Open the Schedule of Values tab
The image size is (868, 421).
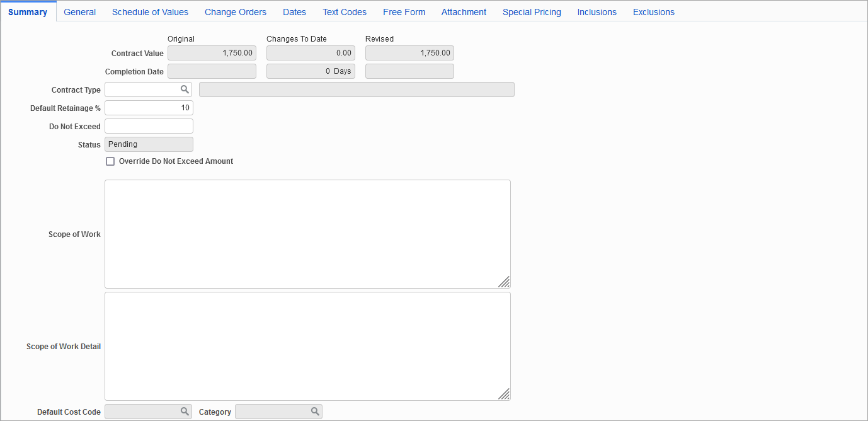[x=150, y=11]
